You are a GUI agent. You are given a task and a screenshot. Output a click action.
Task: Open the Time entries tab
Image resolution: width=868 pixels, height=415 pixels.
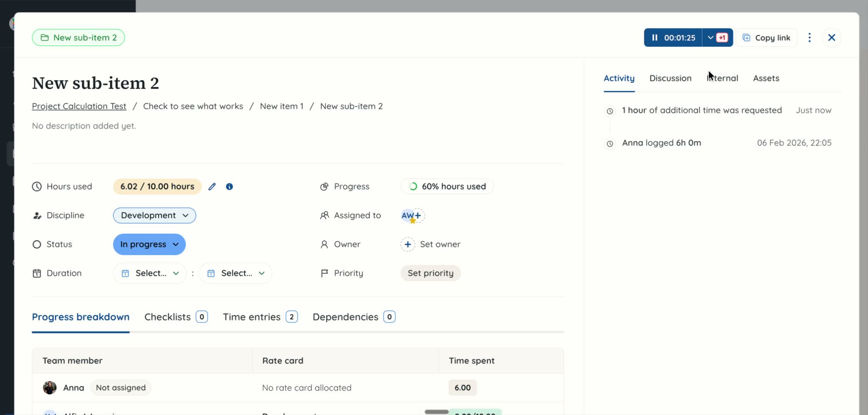point(260,317)
